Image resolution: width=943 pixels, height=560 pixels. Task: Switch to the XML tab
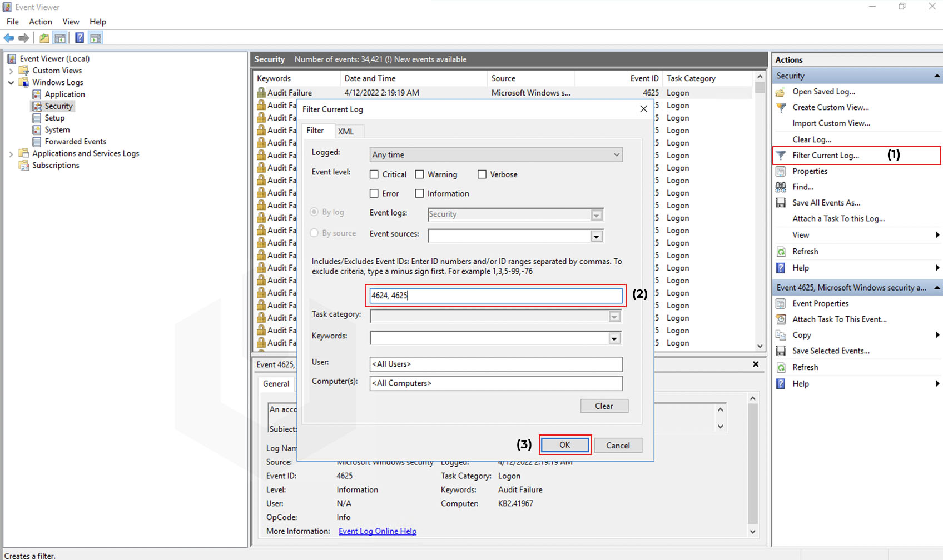click(x=346, y=131)
